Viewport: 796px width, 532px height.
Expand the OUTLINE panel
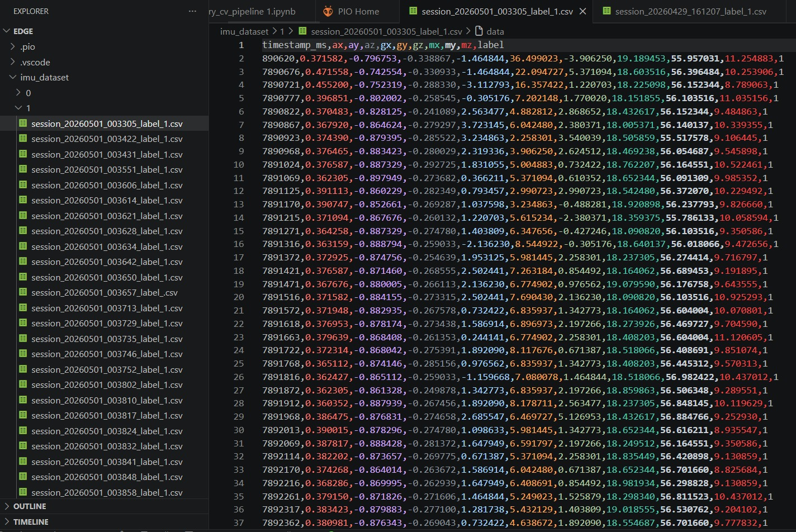tap(6, 506)
